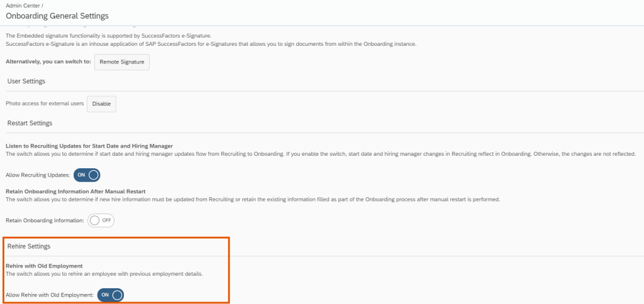Click the Rehire with Old Employment heading

click(44, 266)
